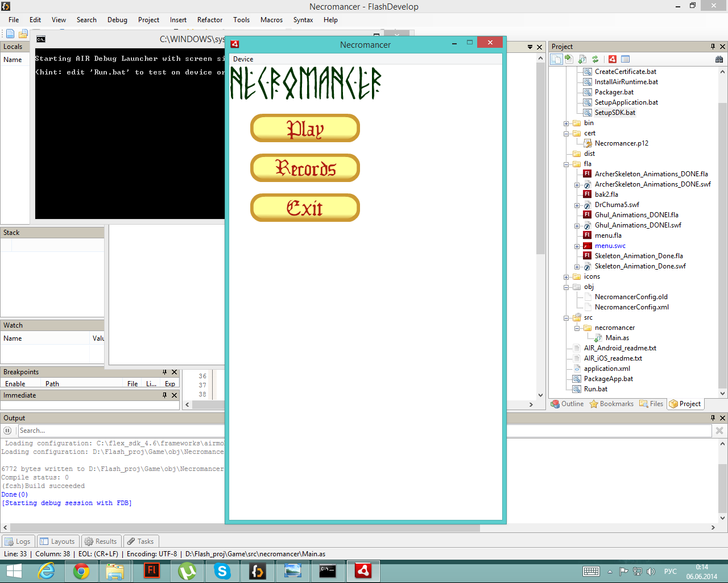Open Chrome from taskbar
Image resolution: width=728 pixels, height=583 pixels.
click(81, 570)
